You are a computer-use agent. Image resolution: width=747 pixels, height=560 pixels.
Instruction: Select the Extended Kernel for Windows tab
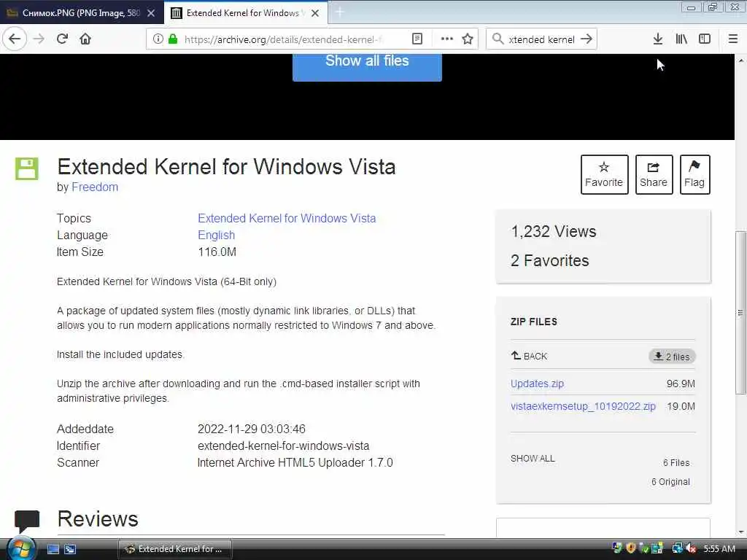[246, 13]
